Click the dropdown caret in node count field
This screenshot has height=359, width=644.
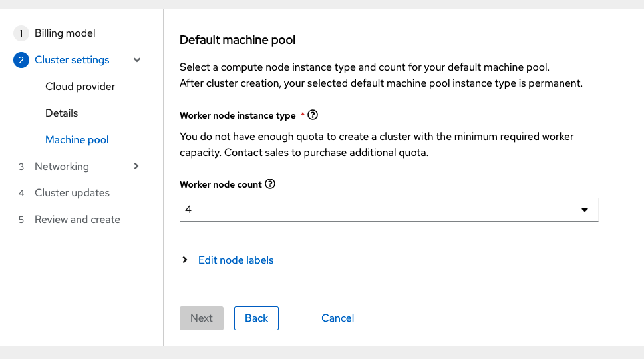pos(585,210)
